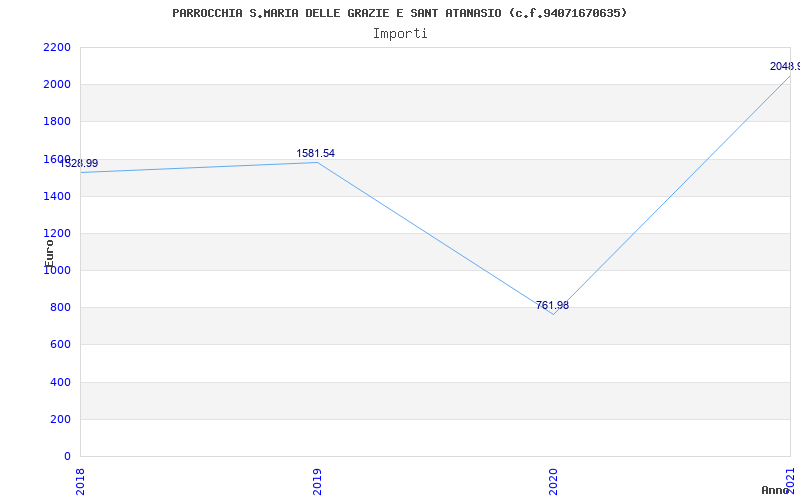
Task: Click the 2020 x-axis year label
Action: click(x=554, y=482)
